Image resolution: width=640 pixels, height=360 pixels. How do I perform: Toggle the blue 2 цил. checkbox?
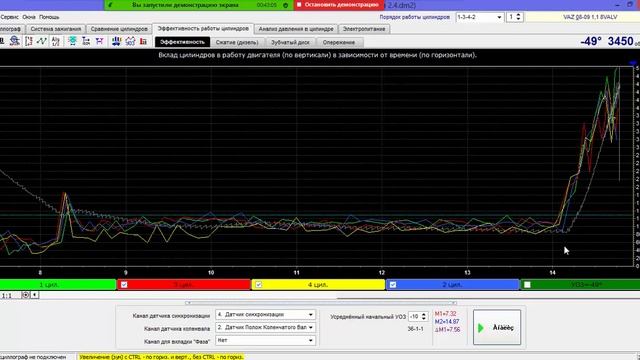(x=393, y=284)
